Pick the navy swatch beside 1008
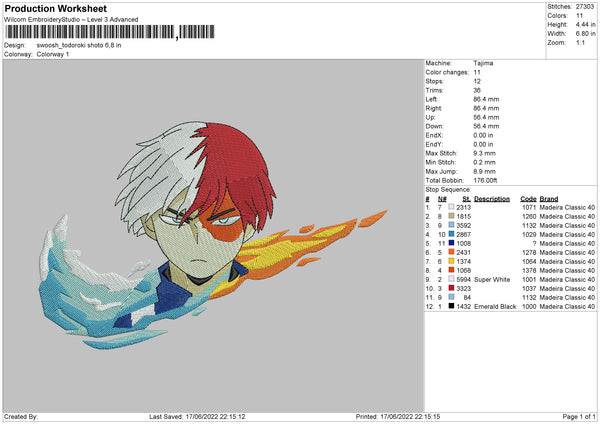This screenshot has height=424, width=600. (x=451, y=243)
